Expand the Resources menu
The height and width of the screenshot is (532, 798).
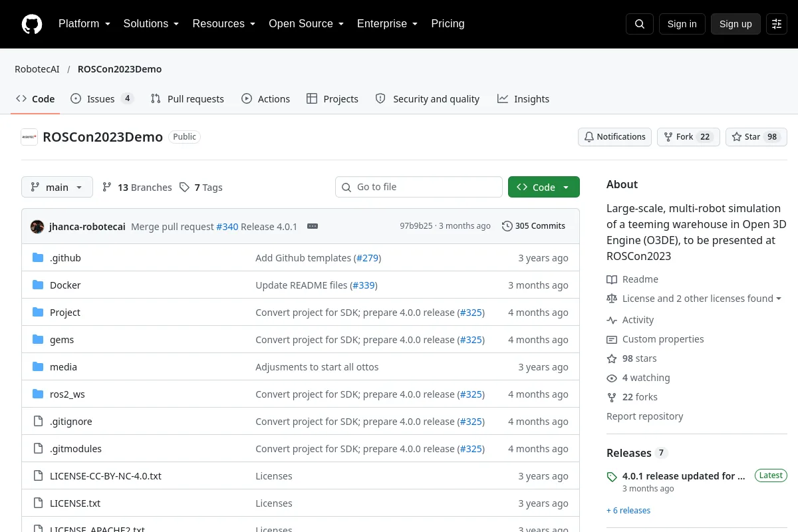pyautogui.click(x=224, y=24)
